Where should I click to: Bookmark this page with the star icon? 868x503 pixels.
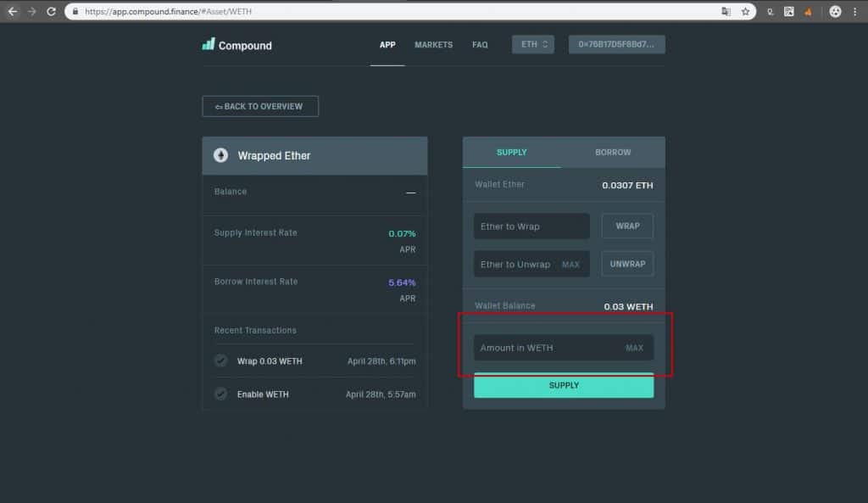[745, 11]
